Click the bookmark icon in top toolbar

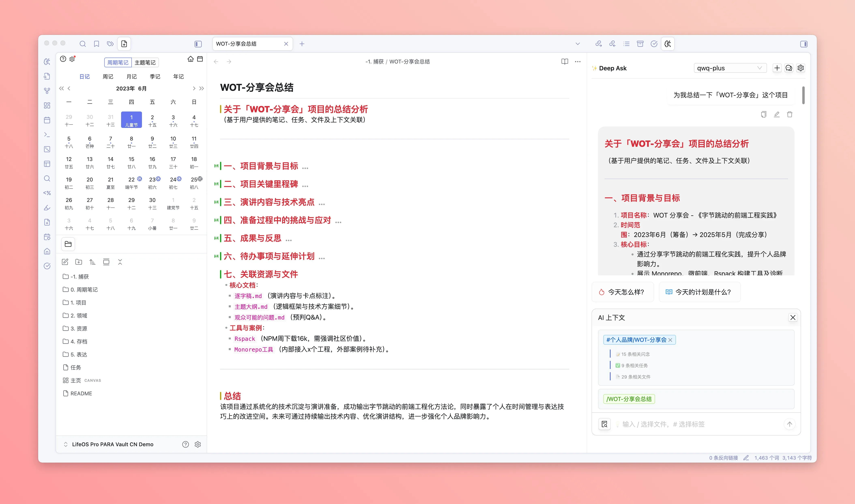[97, 44]
